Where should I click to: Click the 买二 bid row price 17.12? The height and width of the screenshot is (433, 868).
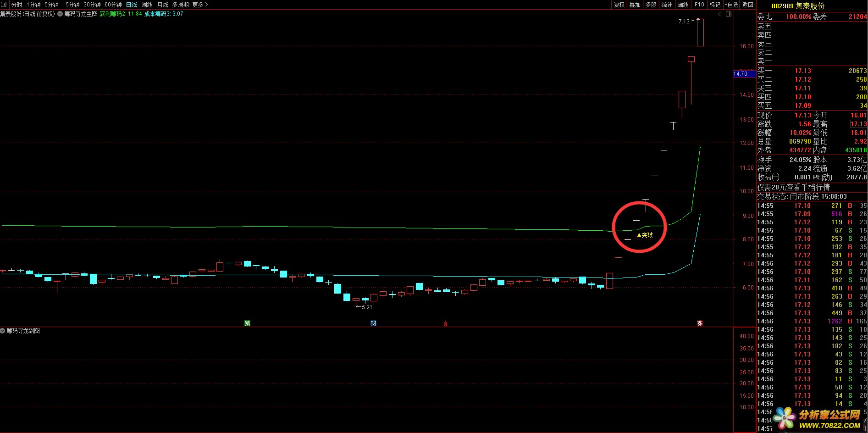(803, 79)
